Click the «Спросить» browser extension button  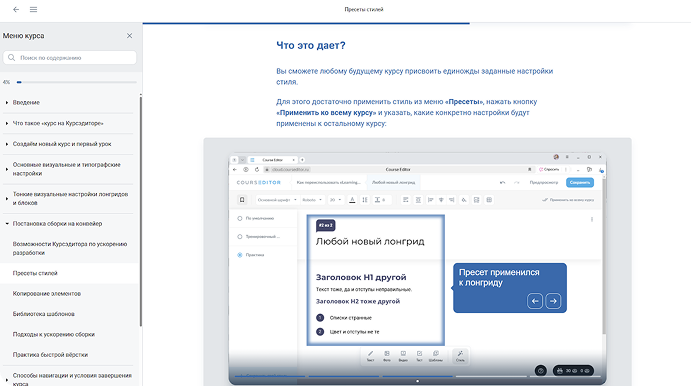[549, 169]
